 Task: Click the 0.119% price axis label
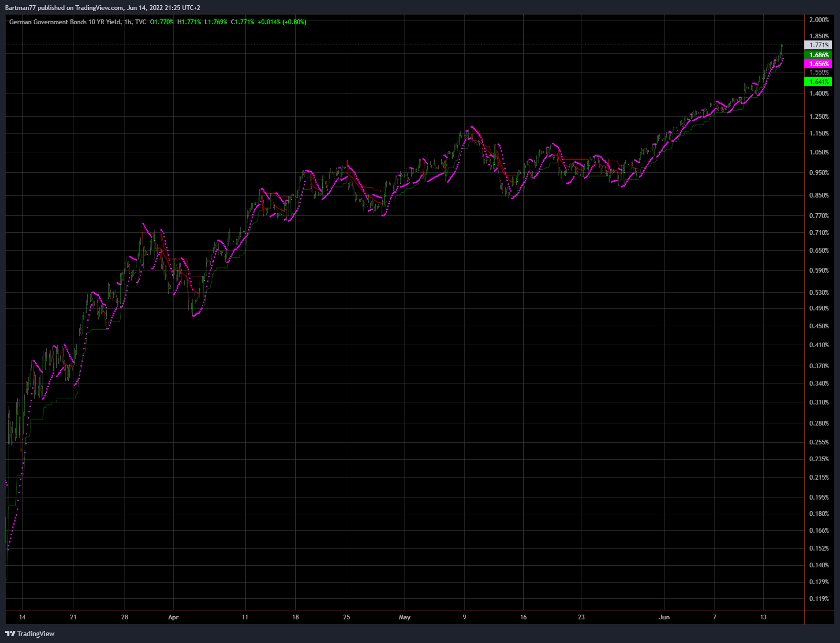click(819, 599)
